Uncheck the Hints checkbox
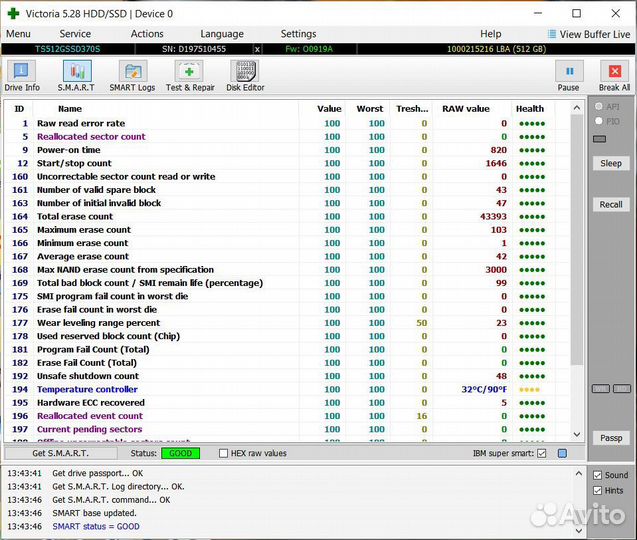The height and width of the screenshot is (540, 637). 597,490
